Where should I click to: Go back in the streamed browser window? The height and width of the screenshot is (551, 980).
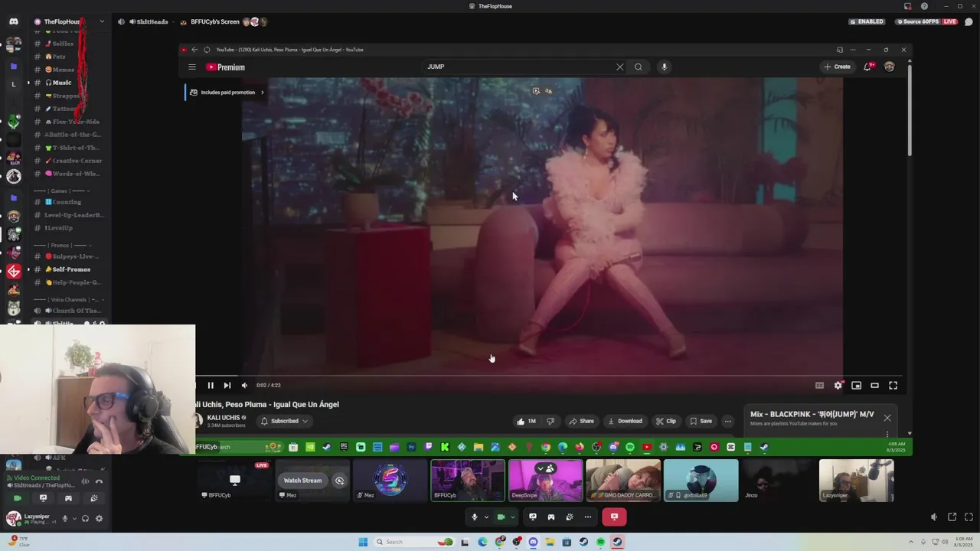(x=194, y=50)
